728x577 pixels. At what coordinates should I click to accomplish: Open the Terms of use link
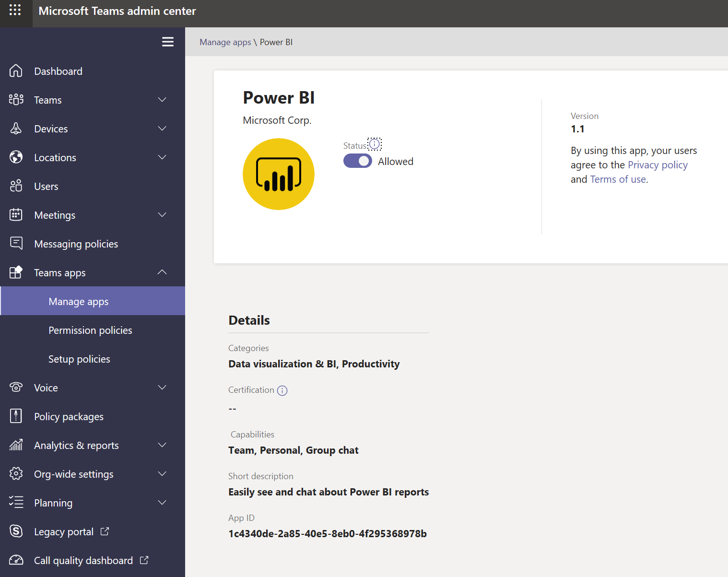pos(618,179)
